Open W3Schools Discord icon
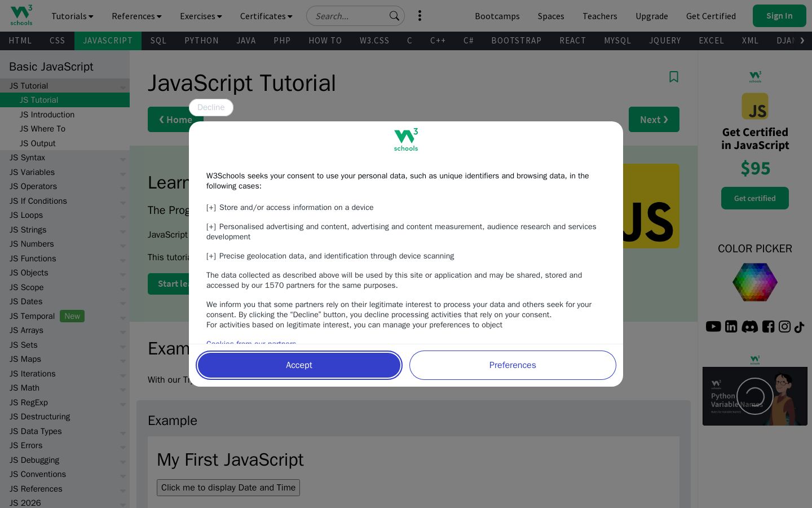 point(749,326)
